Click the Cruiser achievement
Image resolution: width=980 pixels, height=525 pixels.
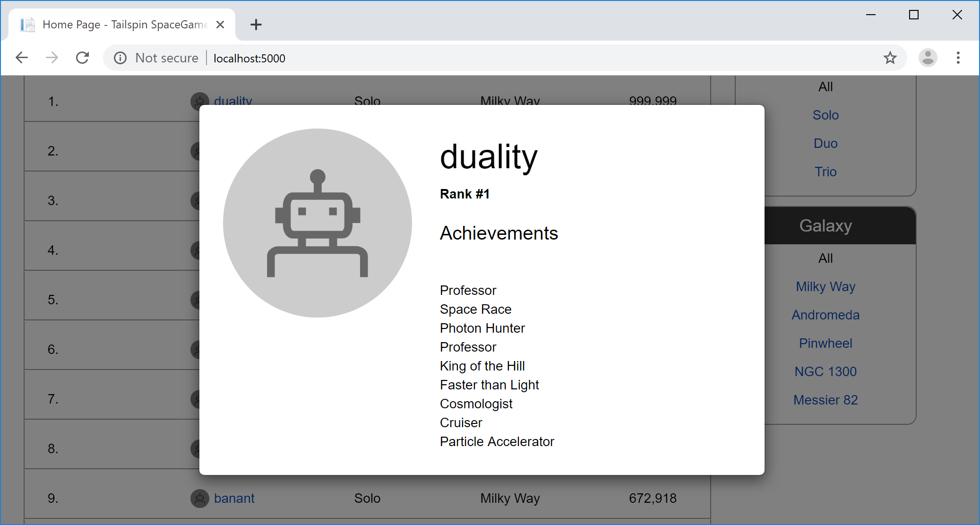(x=461, y=422)
